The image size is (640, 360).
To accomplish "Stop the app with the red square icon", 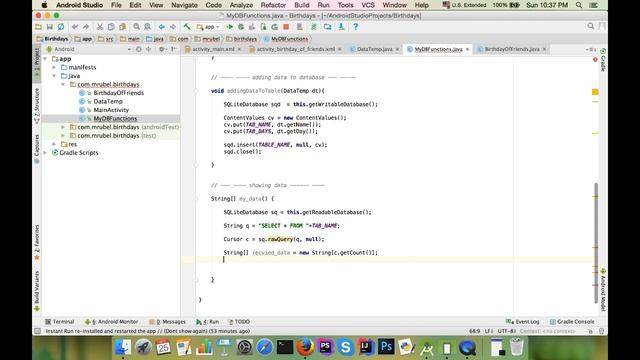I will (x=286, y=27).
